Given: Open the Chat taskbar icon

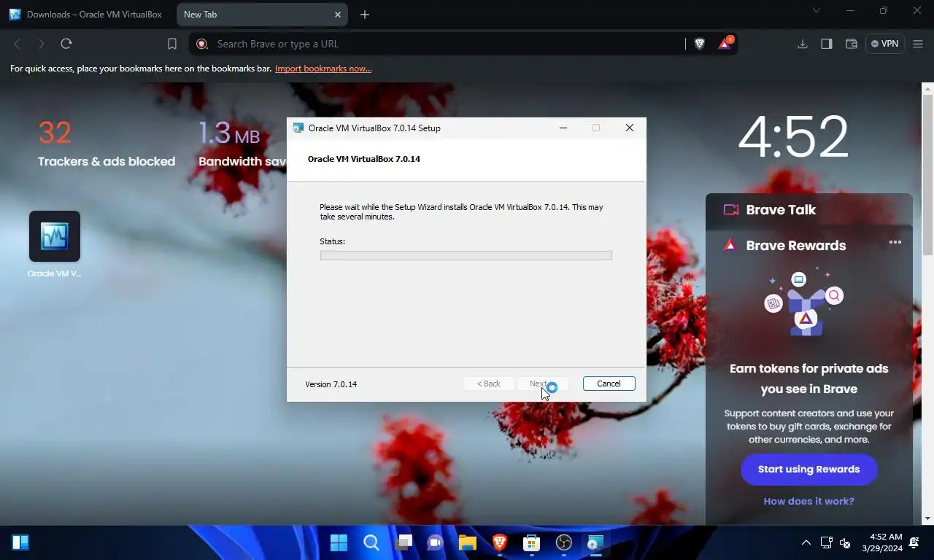Looking at the screenshot, I should (436, 542).
